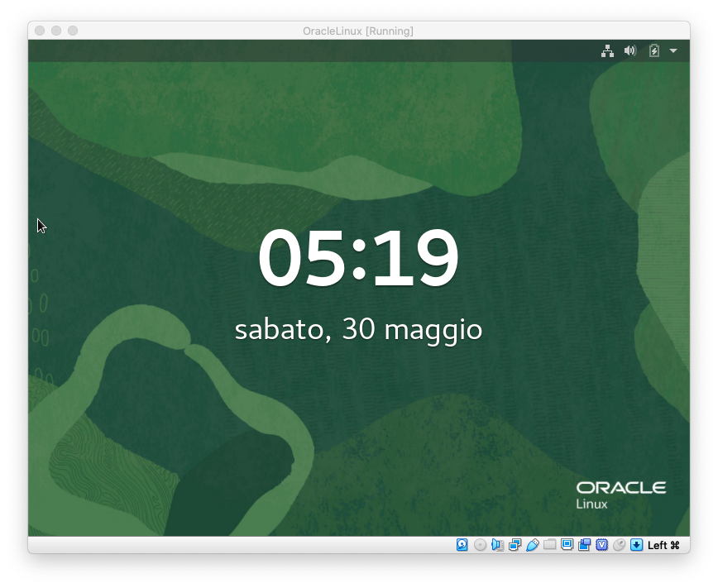Click the mouse integration indicator icon
718x588 pixels.
619,544
